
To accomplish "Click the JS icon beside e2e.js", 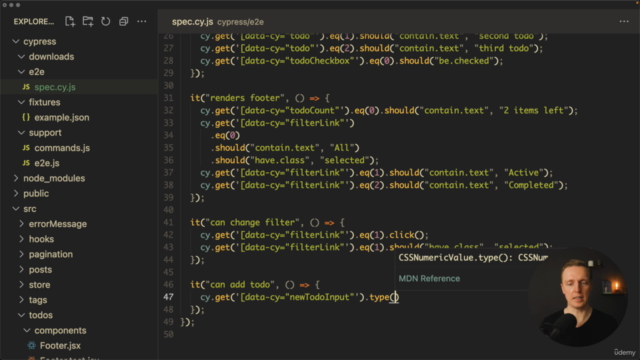I will [x=26, y=163].
